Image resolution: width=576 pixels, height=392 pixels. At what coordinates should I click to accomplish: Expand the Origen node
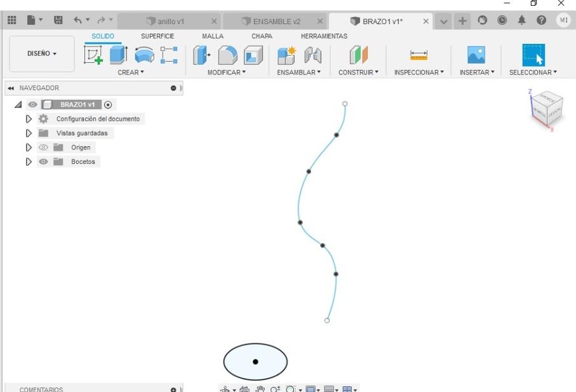click(29, 147)
